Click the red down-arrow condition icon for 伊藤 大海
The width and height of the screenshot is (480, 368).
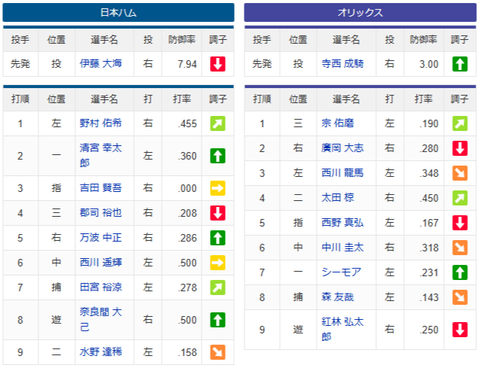(218, 64)
